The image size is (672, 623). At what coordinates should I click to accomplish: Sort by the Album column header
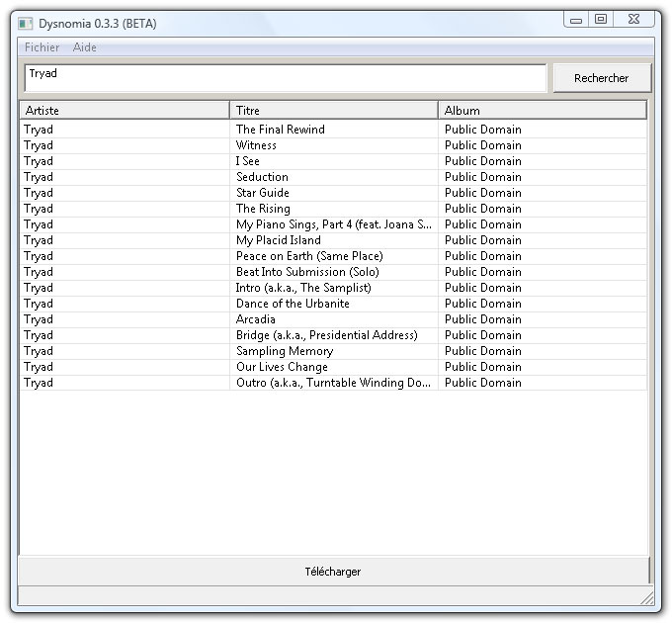543,110
